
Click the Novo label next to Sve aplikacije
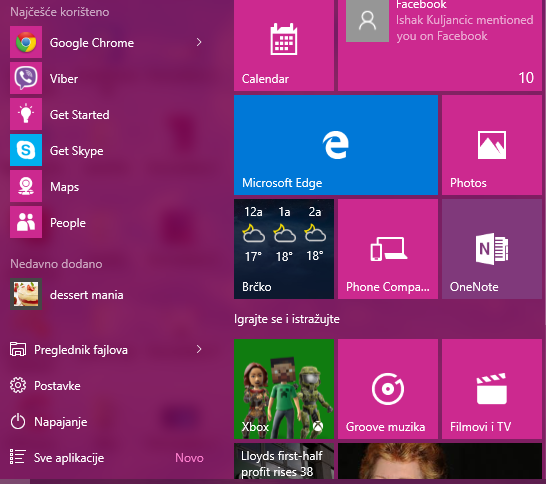[x=189, y=458]
